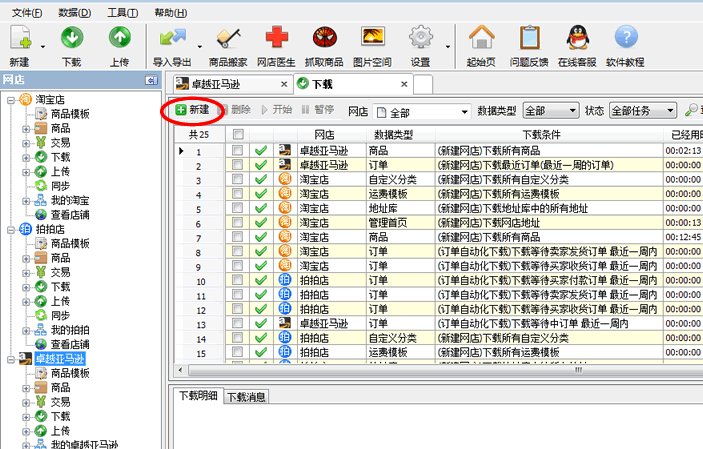Switch to the 卓越亚马逊 tab
The height and width of the screenshot is (449, 703).
[233, 84]
